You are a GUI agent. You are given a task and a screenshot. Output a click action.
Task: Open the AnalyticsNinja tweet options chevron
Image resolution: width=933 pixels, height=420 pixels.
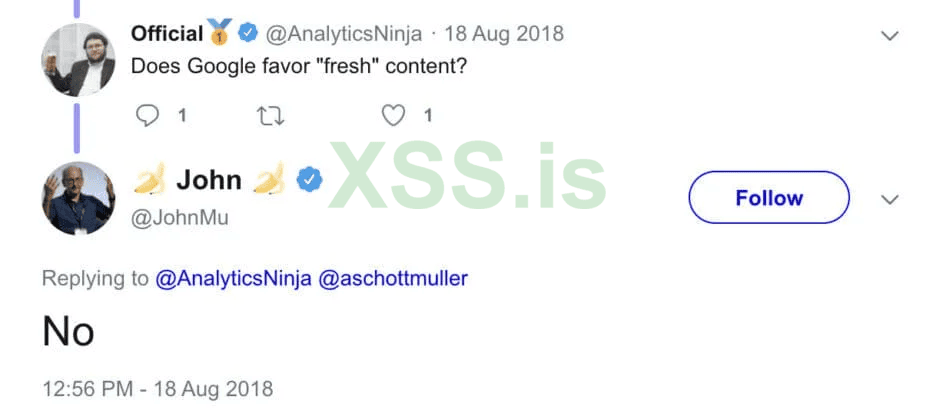[x=889, y=36]
